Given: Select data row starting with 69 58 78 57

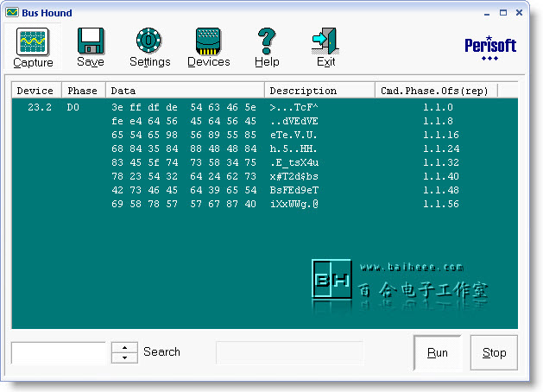Looking at the screenshot, I should point(184,205).
